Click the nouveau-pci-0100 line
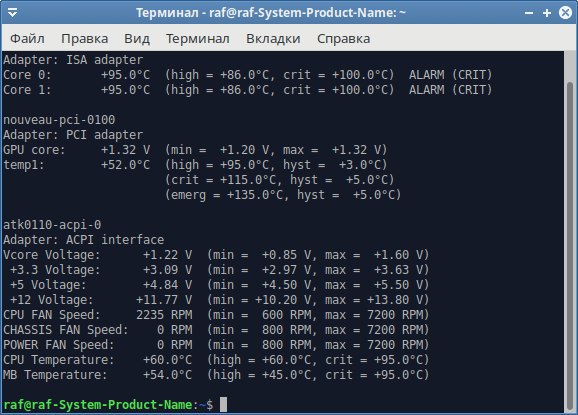The width and height of the screenshot is (578, 415). click(x=59, y=120)
